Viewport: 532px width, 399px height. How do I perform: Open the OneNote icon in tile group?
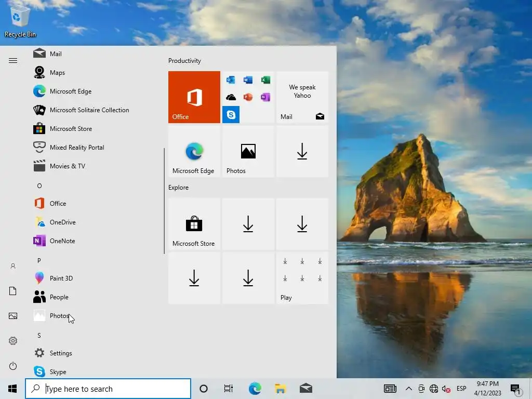pyautogui.click(x=265, y=97)
